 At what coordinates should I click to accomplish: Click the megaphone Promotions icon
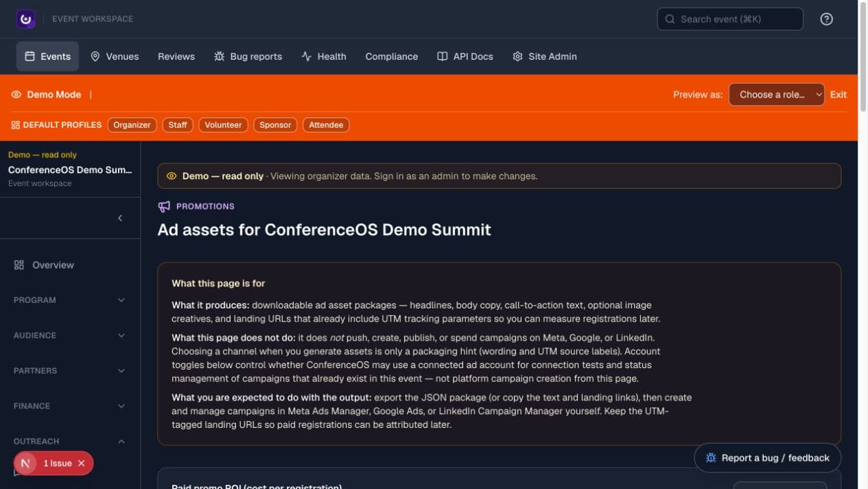coord(164,206)
